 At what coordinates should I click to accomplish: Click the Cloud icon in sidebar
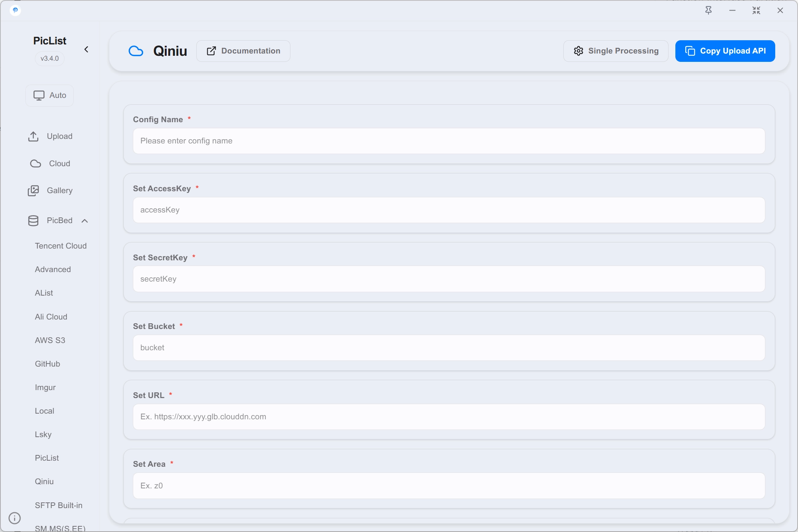tap(36, 164)
